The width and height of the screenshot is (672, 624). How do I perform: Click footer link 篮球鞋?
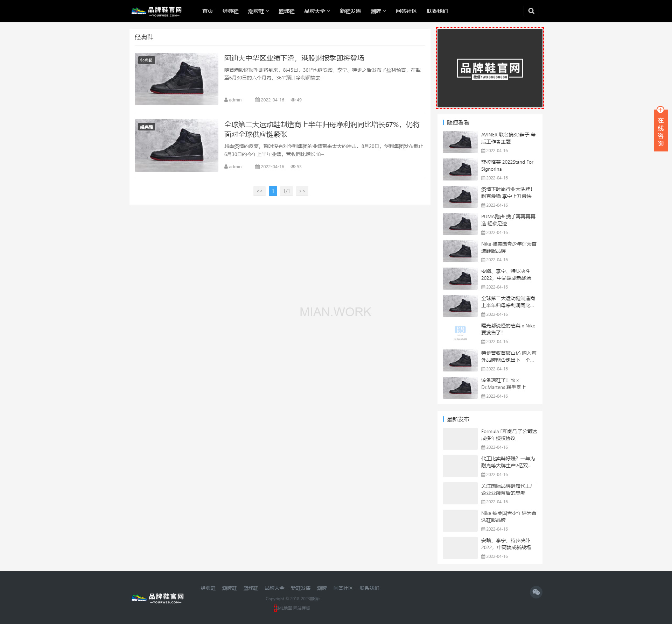251,588
